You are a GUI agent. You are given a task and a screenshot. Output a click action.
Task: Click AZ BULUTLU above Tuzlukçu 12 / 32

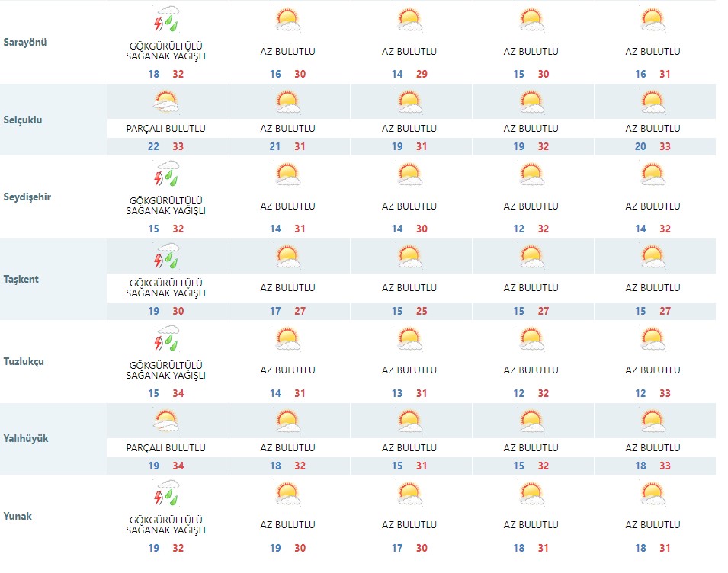pos(531,370)
